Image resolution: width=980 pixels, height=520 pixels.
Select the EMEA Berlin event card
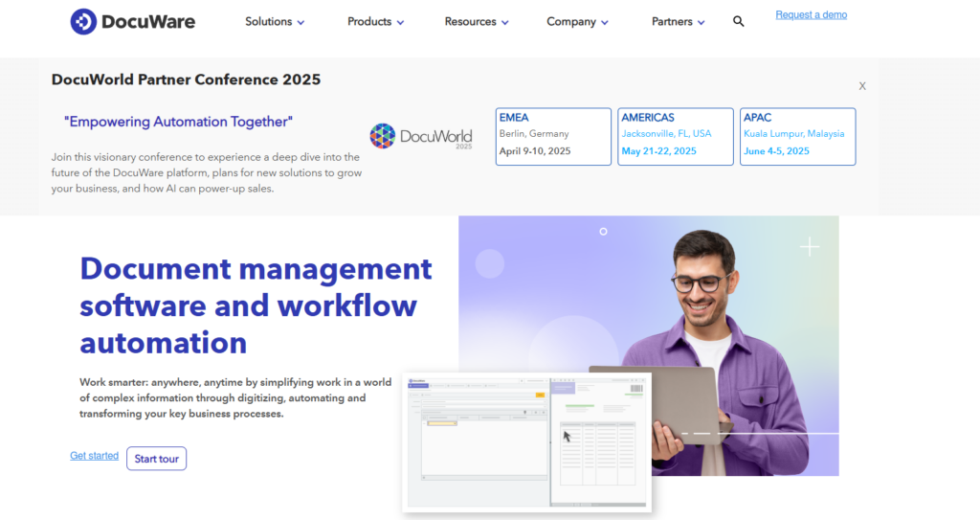553,136
